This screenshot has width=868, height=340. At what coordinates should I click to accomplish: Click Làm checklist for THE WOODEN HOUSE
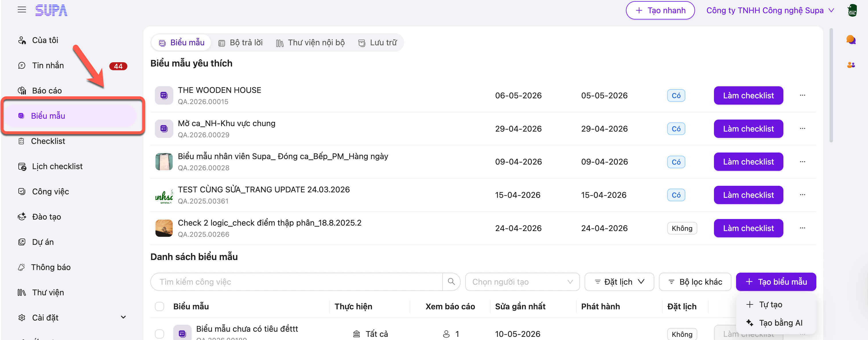coord(748,95)
